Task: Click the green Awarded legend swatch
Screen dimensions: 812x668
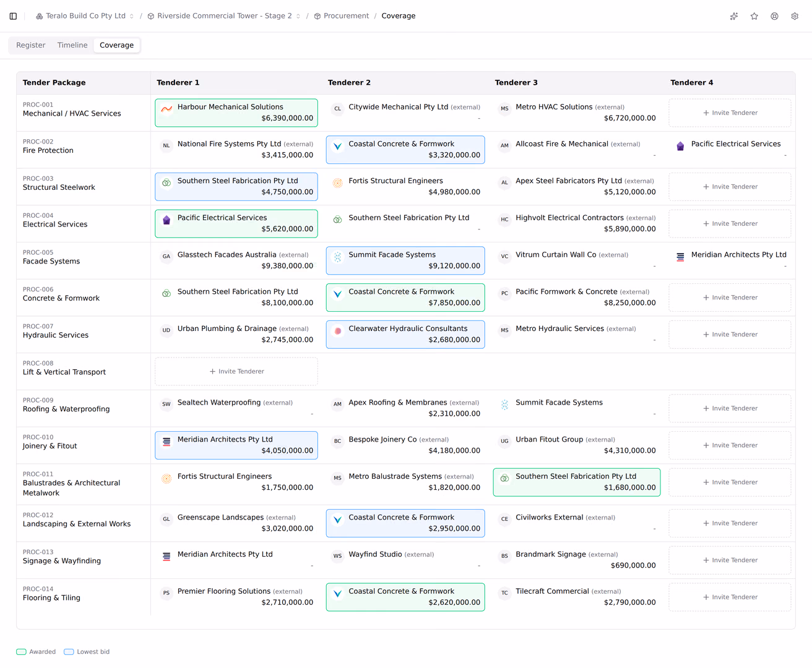Action: [21, 652]
